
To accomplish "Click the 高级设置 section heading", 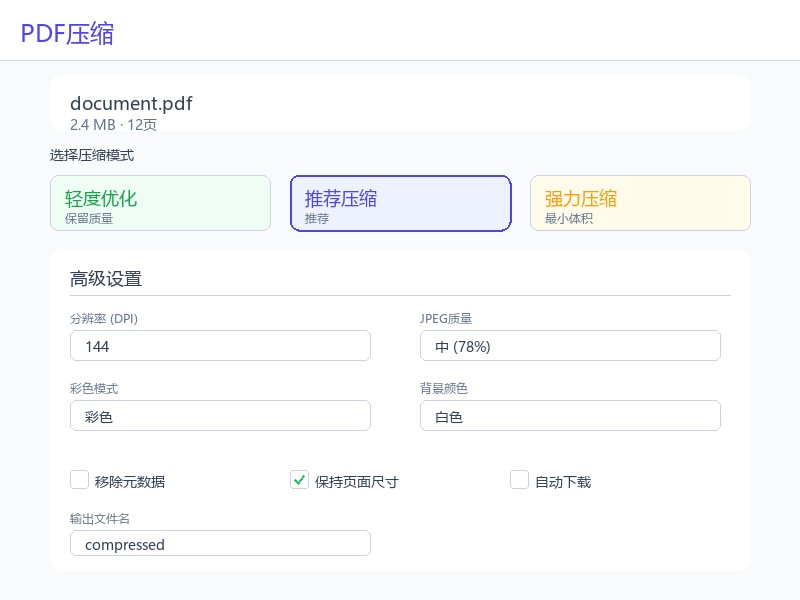I will click(106, 279).
